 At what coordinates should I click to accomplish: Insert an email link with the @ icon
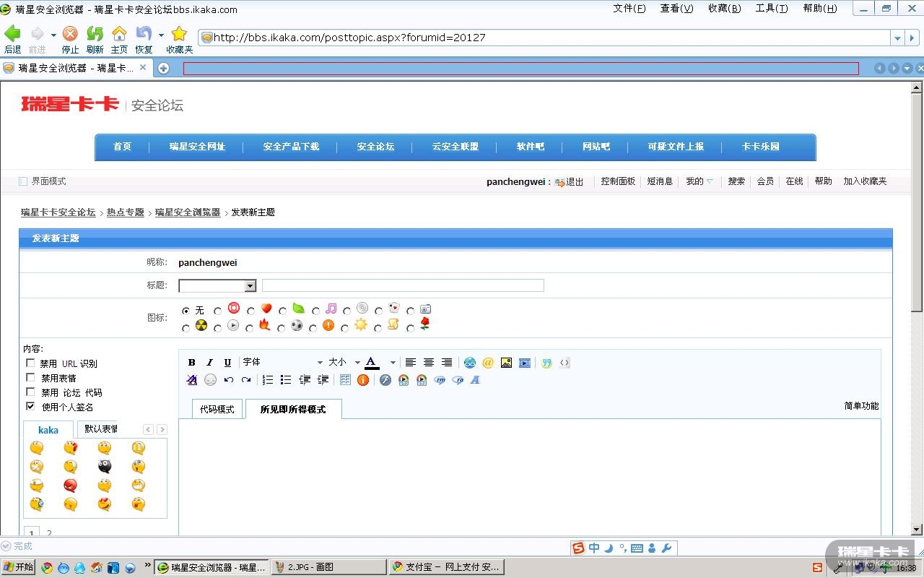click(488, 363)
